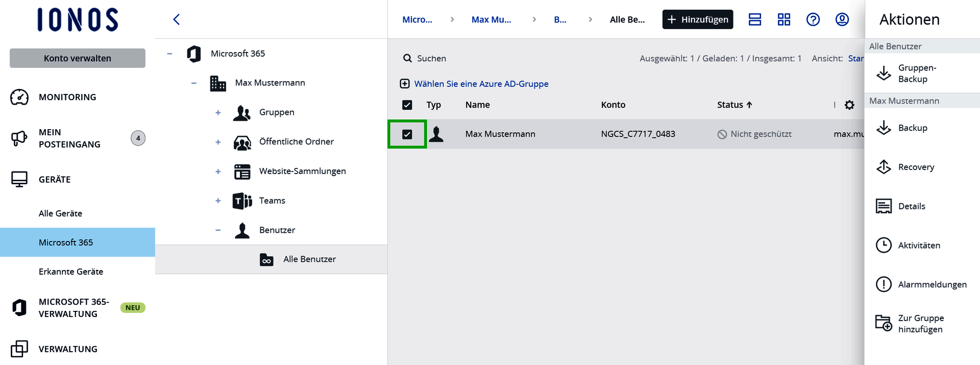Click NGCS_C7717_0483 account cell

pos(638,134)
